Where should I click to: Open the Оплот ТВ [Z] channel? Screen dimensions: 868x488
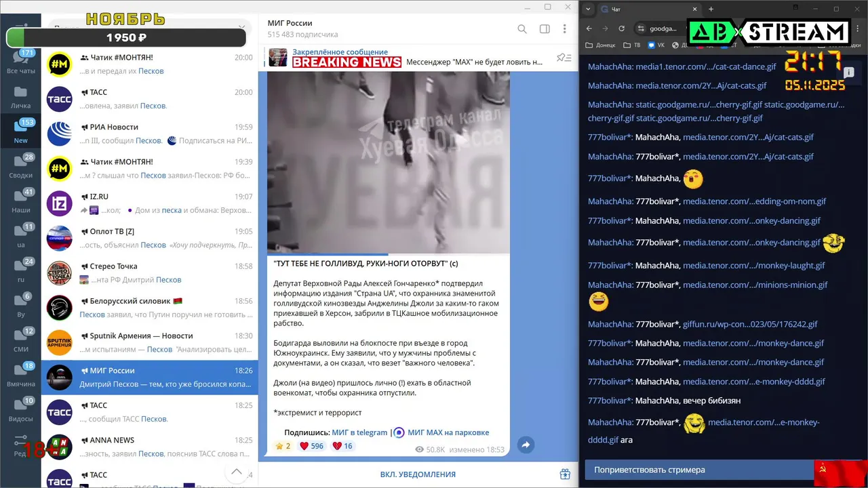click(150, 238)
